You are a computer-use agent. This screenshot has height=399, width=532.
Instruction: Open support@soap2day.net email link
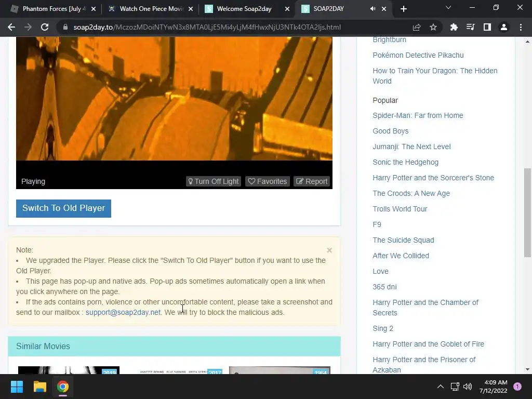(123, 312)
